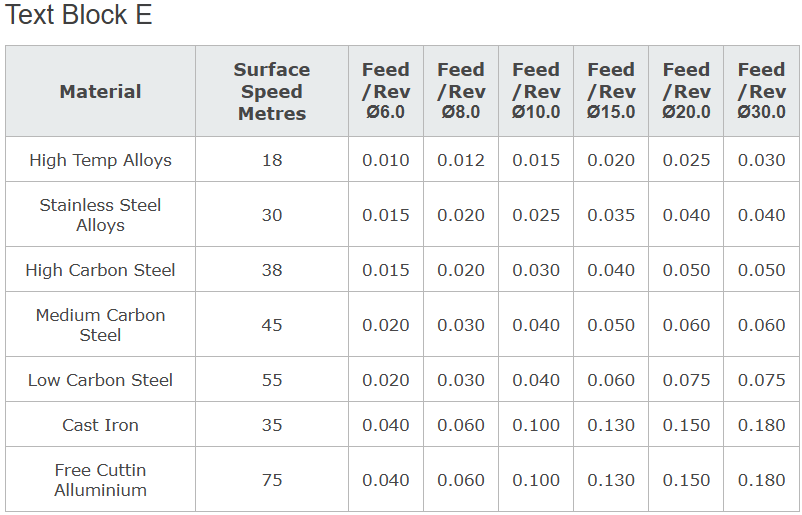Click the High Carbon Steel material cell
Viewport: 802px width, 515px height.
[100, 270]
